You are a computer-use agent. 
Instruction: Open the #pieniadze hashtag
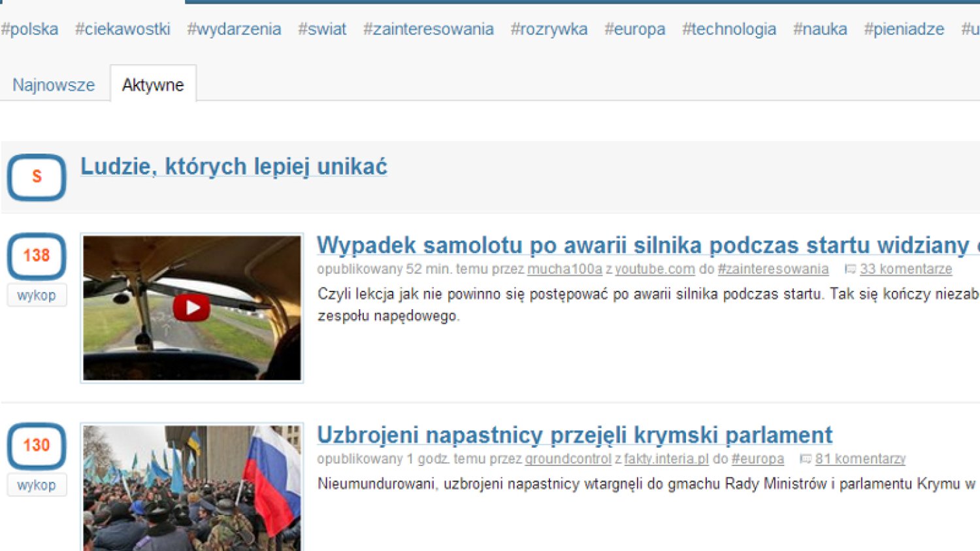click(x=904, y=29)
